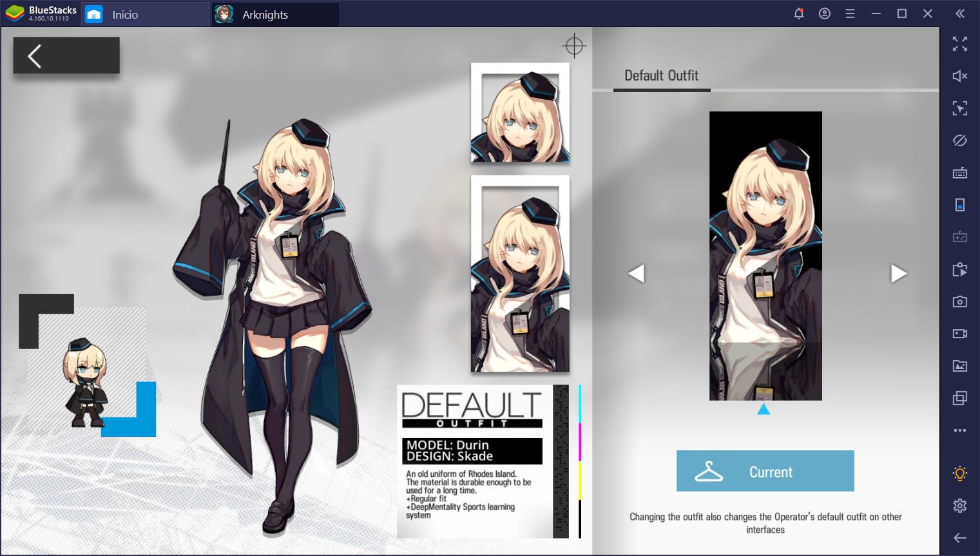Click the BlueStacks logo

coord(15,14)
